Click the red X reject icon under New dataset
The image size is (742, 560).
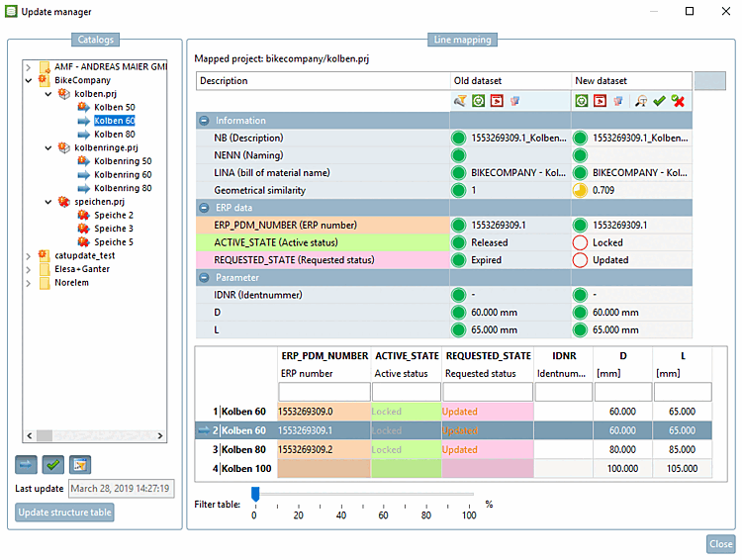678,101
